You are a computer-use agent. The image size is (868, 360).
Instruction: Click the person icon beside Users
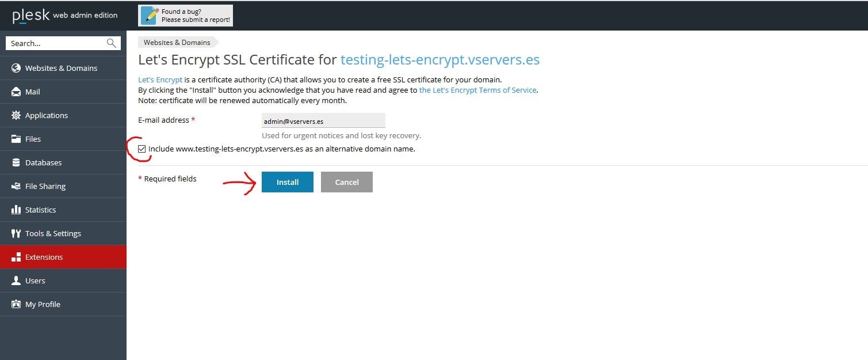point(16,281)
